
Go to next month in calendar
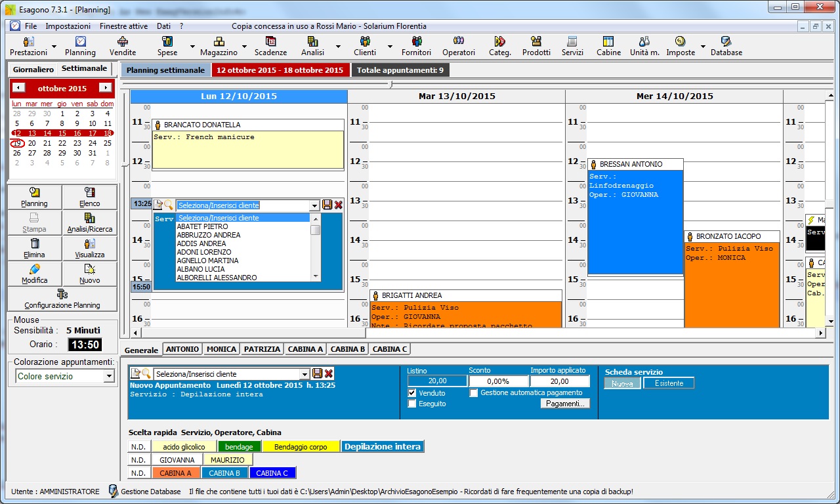pyautogui.click(x=105, y=88)
